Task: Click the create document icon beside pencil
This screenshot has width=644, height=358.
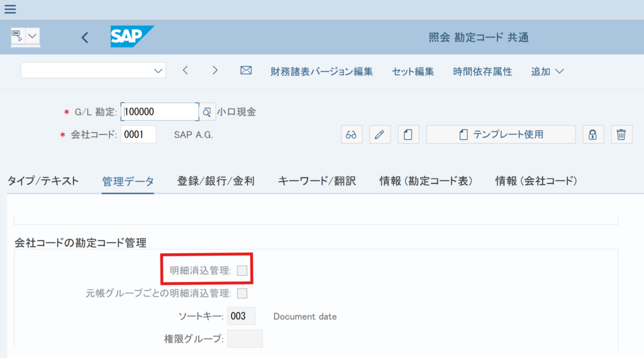Action: coord(408,134)
